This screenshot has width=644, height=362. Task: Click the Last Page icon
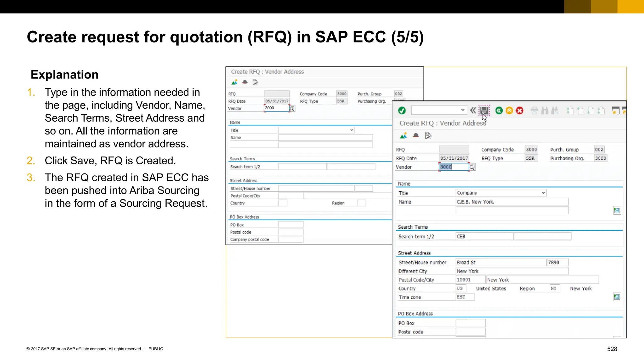pos(601,111)
